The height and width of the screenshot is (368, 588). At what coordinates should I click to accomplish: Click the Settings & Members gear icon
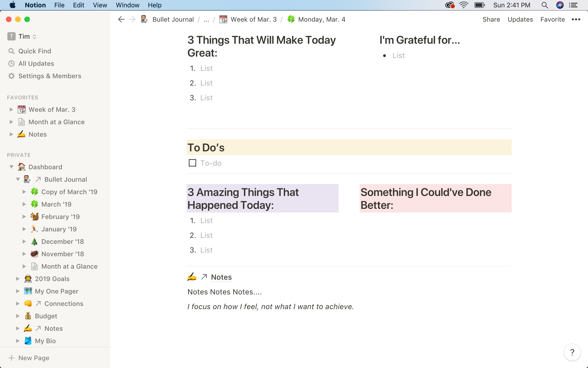point(11,76)
